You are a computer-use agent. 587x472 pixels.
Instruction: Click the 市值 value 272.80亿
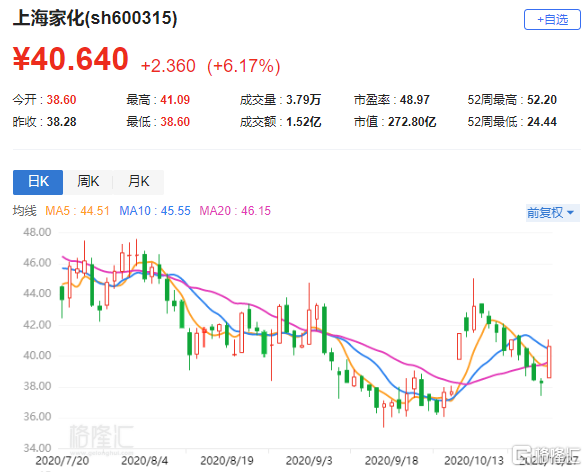(412, 122)
